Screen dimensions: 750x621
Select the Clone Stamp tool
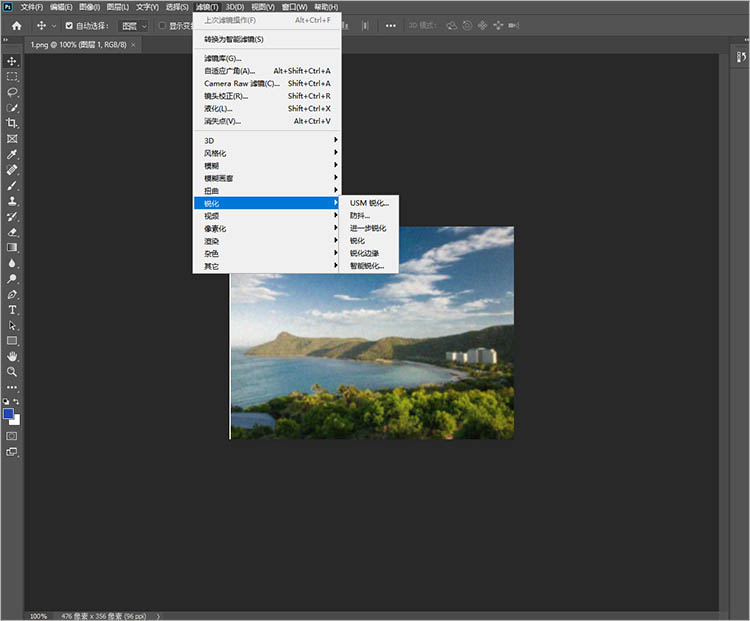pos(12,201)
